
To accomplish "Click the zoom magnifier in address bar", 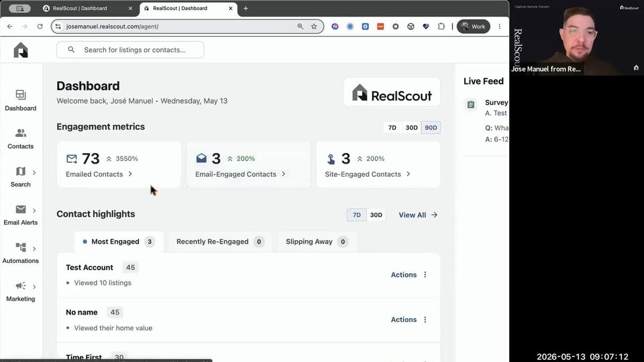I will (301, 26).
